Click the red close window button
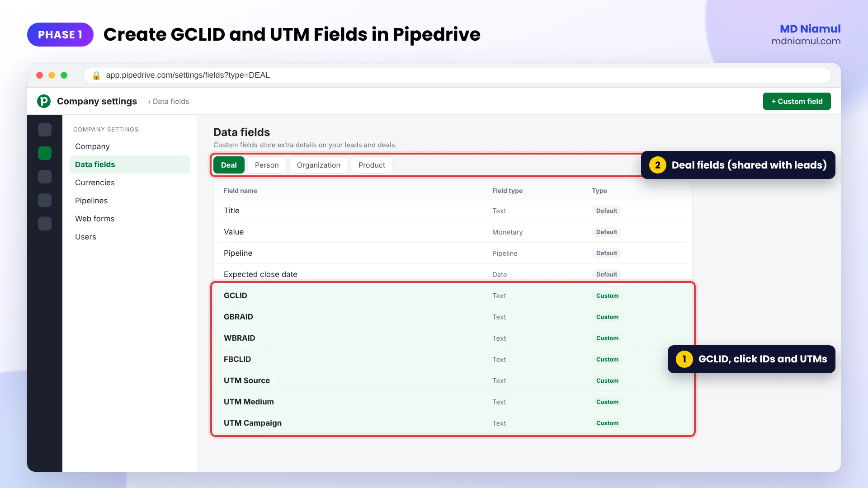Screen dimensions: 868x488 pyautogui.click(x=39, y=75)
